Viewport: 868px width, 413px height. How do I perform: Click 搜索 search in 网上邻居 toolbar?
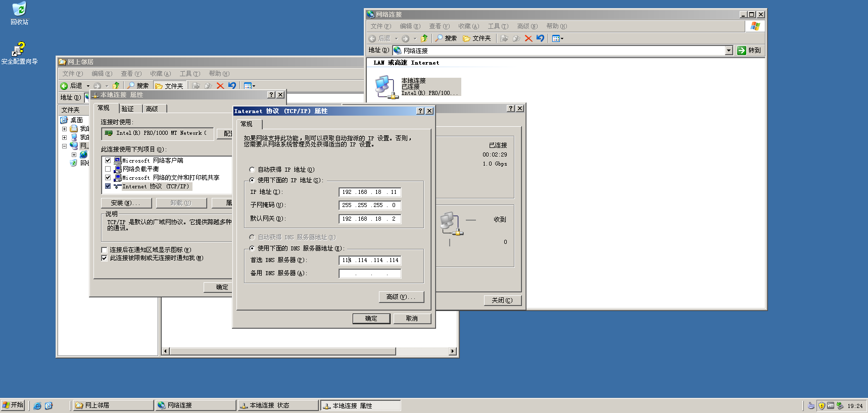click(138, 86)
